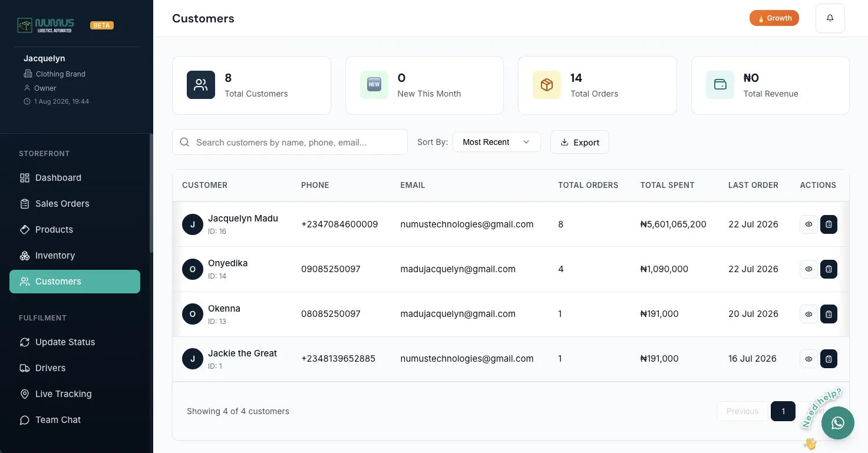This screenshot has height=453, width=868.
Task: Click the BETA badge
Action: pyautogui.click(x=102, y=25)
